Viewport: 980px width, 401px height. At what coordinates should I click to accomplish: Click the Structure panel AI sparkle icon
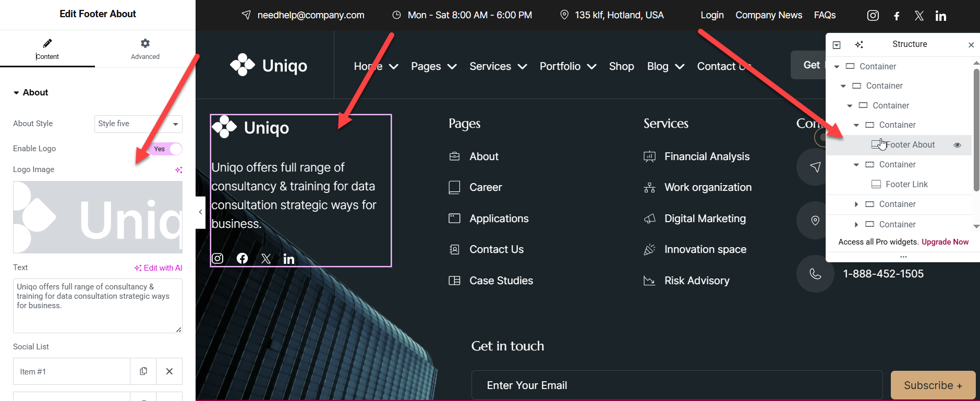click(859, 44)
